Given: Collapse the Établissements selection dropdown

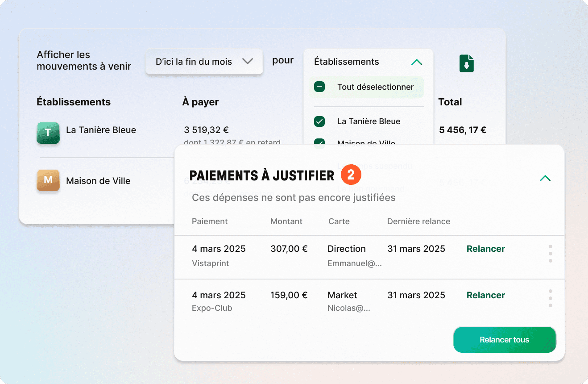Looking at the screenshot, I should pos(417,62).
